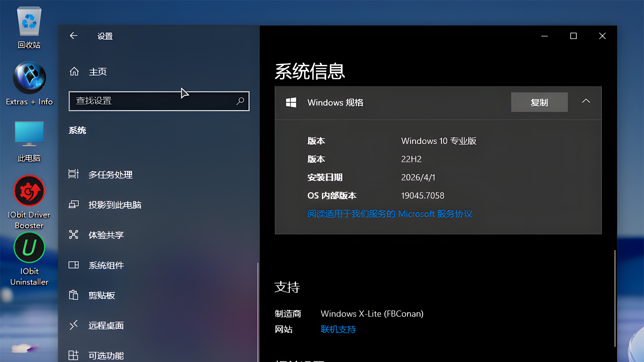Click the 投影到此电脑 icon
This screenshot has width=644, height=362.
click(x=73, y=204)
